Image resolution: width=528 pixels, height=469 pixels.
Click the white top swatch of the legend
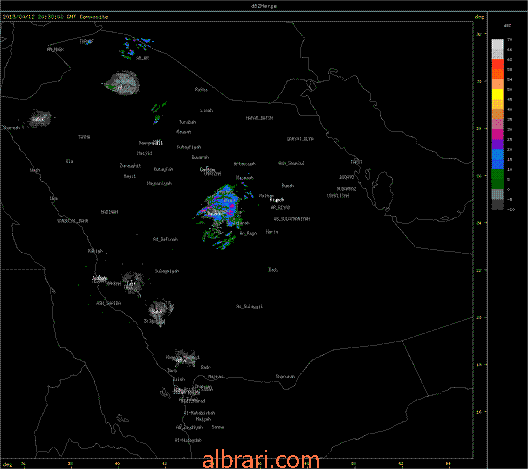498,44
